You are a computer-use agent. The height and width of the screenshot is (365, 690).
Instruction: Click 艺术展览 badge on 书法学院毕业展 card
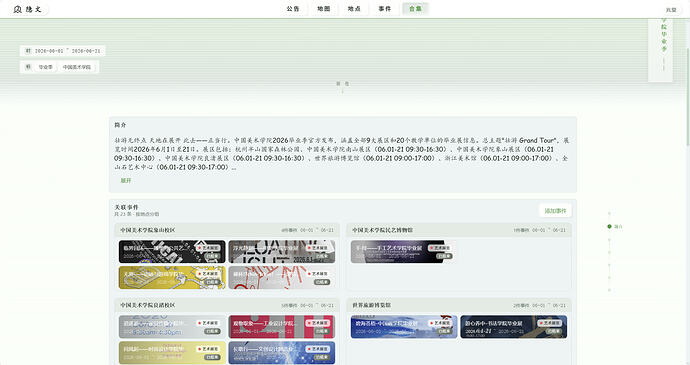point(550,323)
